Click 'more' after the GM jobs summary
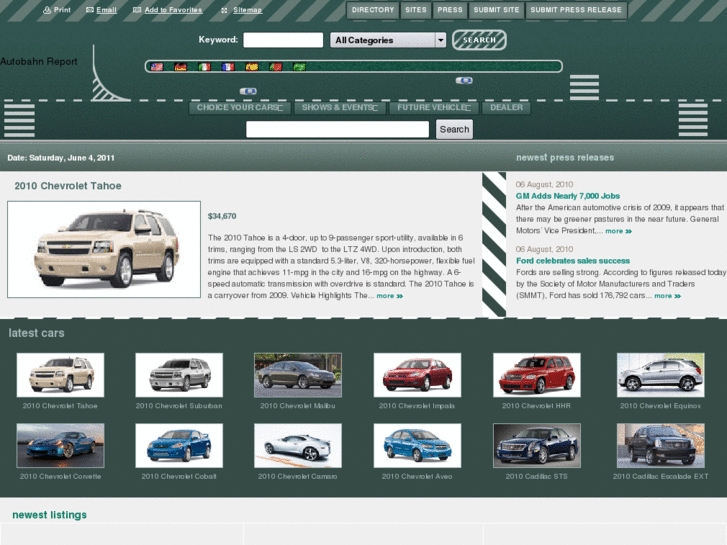The width and height of the screenshot is (727, 545). click(619, 231)
